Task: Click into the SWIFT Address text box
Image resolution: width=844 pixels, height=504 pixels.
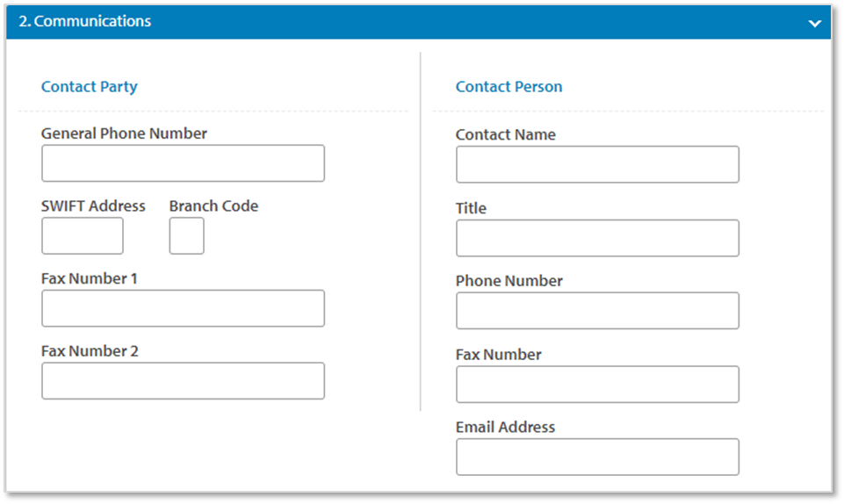Action: (83, 236)
